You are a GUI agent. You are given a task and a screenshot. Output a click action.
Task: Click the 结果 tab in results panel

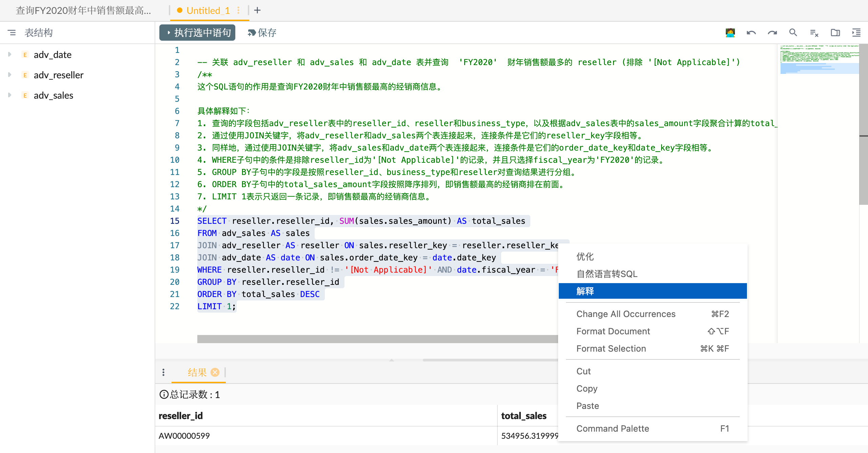click(x=197, y=372)
